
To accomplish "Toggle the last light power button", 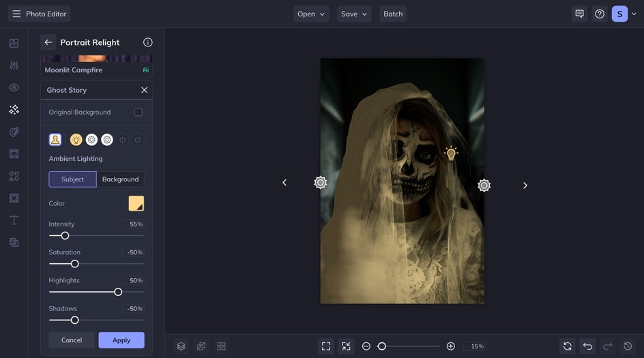I will click(138, 140).
